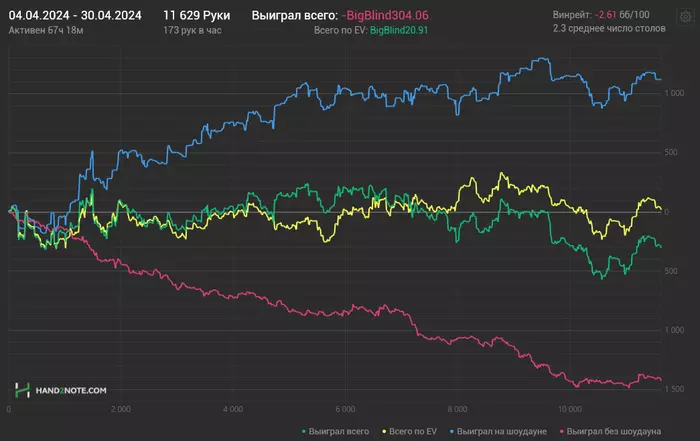The image size is (700, 441).
Task: Click '2.3 среднее число столов' text
Action: tap(609, 29)
